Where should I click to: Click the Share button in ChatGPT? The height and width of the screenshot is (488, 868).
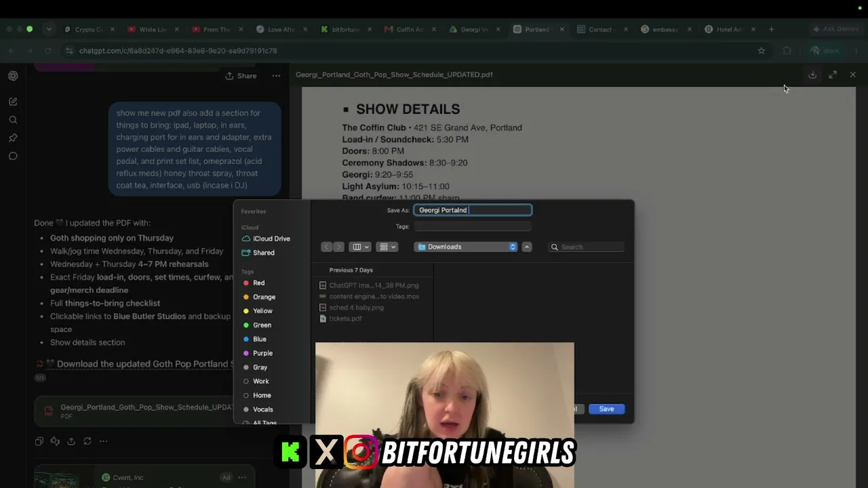241,76
